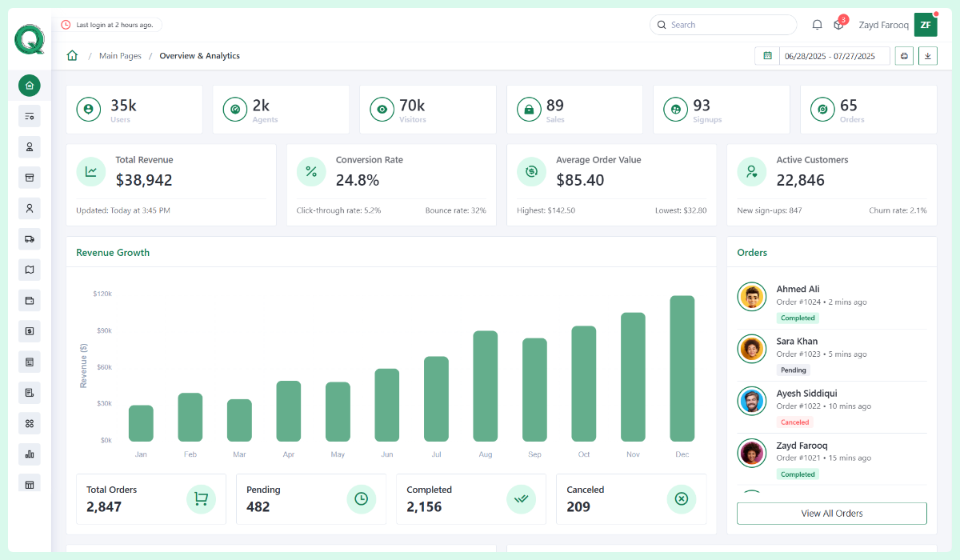Click the calendar icon at the sidebar bottom
This screenshot has height=560, width=960.
click(x=29, y=484)
